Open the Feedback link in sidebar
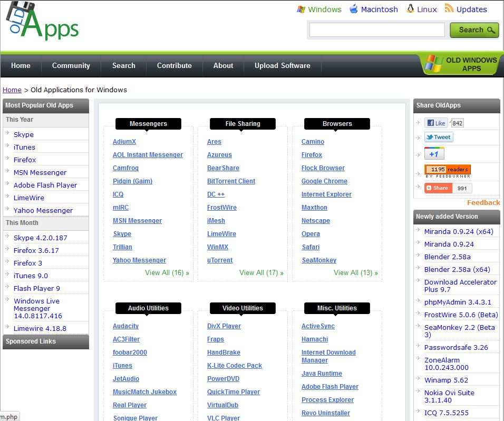The height and width of the screenshot is (421, 504). click(x=483, y=202)
